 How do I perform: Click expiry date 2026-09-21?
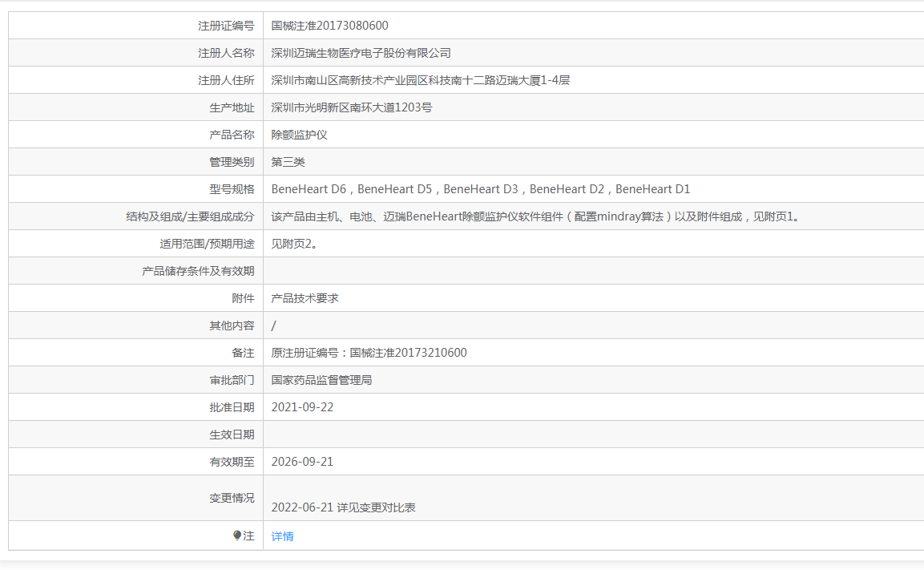(x=302, y=462)
